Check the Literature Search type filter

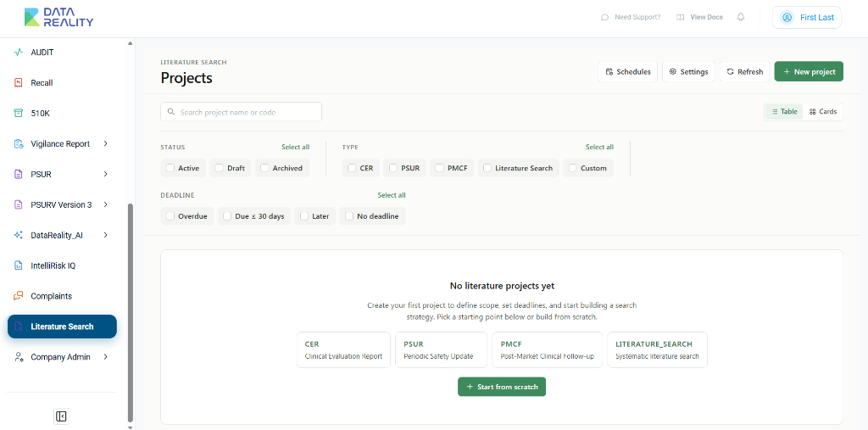coord(487,168)
